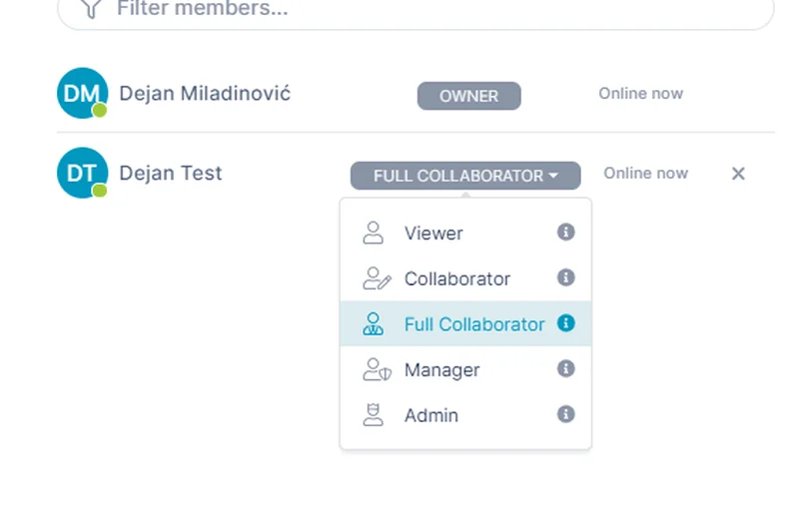
Task: Pick the Collaborator role option
Action: 456,279
